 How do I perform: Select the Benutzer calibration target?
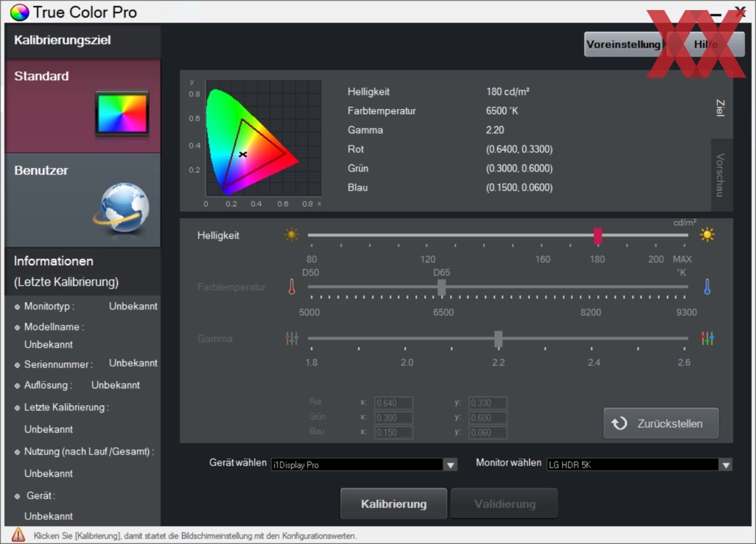click(83, 200)
